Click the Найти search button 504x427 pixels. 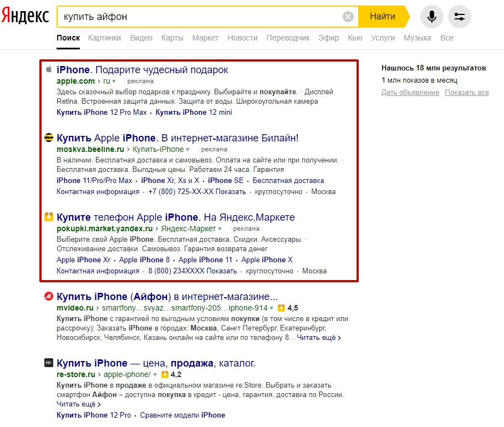pyautogui.click(x=383, y=17)
